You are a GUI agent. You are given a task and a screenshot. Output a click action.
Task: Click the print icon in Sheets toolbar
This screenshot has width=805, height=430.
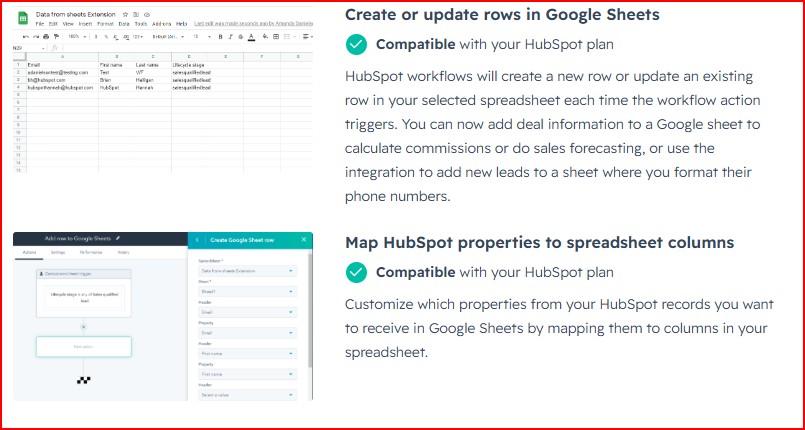[x=46, y=36]
